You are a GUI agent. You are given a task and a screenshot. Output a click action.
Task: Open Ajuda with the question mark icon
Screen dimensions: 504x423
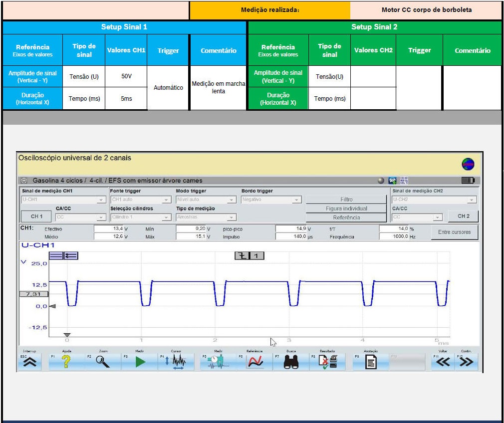[x=66, y=363]
